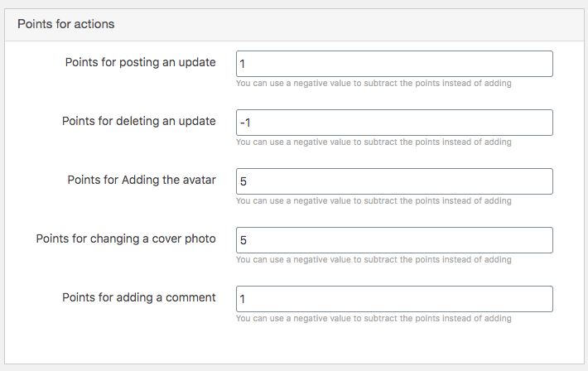The height and width of the screenshot is (371, 588).
Task: Click the hint text under posting update field
Action: click(374, 84)
